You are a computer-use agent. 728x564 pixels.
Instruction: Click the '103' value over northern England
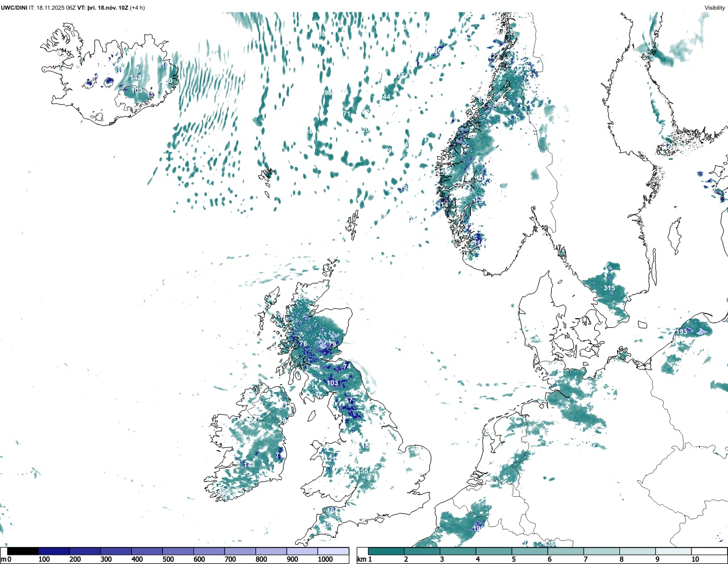[x=333, y=383]
